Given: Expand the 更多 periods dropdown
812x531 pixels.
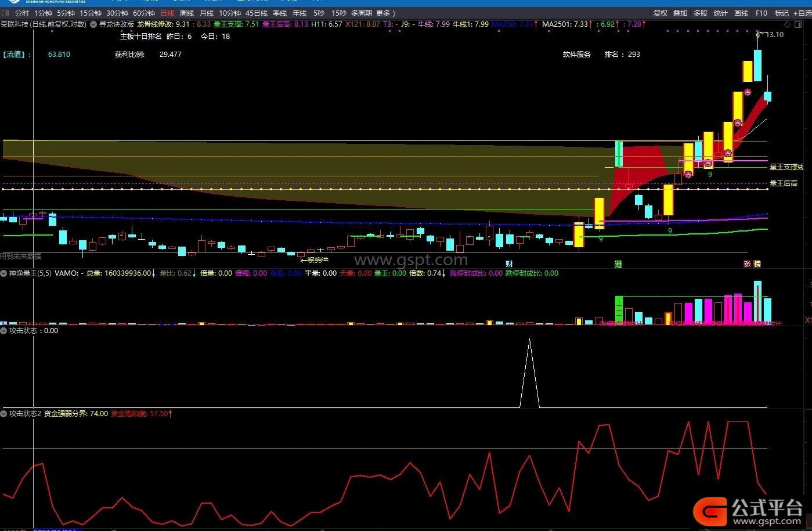Looking at the screenshot, I should click(x=386, y=13).
